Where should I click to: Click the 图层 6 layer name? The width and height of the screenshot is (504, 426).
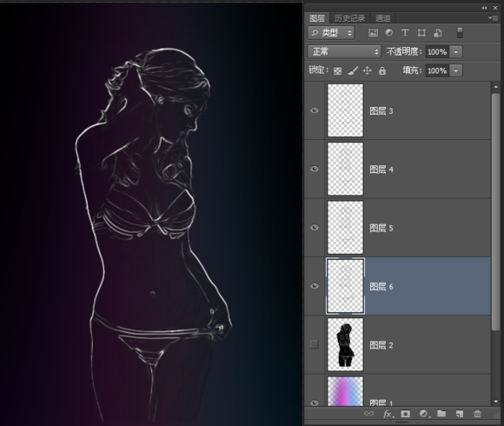point(381,287)
